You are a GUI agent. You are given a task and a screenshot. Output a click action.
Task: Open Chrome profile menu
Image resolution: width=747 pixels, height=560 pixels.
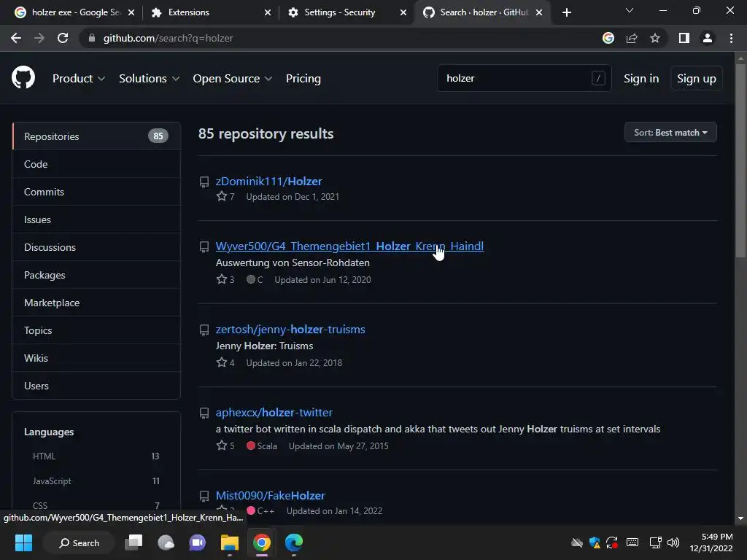tap(708, 38)
